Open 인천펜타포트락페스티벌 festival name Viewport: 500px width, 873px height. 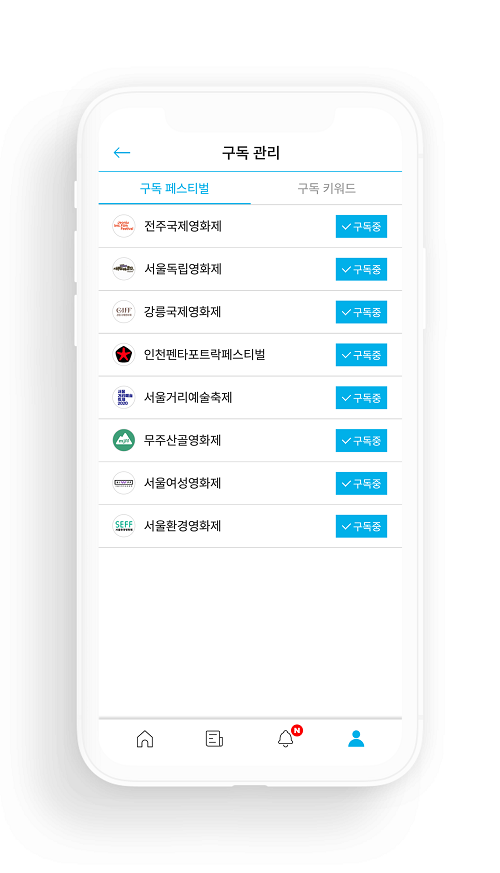tap(204, 355)
